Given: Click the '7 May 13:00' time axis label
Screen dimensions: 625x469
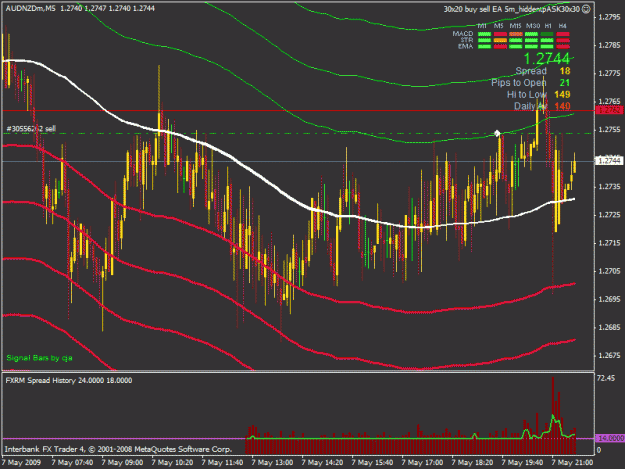Looking at the screenshot, I should pyautogui.click(x=272, y=463).
